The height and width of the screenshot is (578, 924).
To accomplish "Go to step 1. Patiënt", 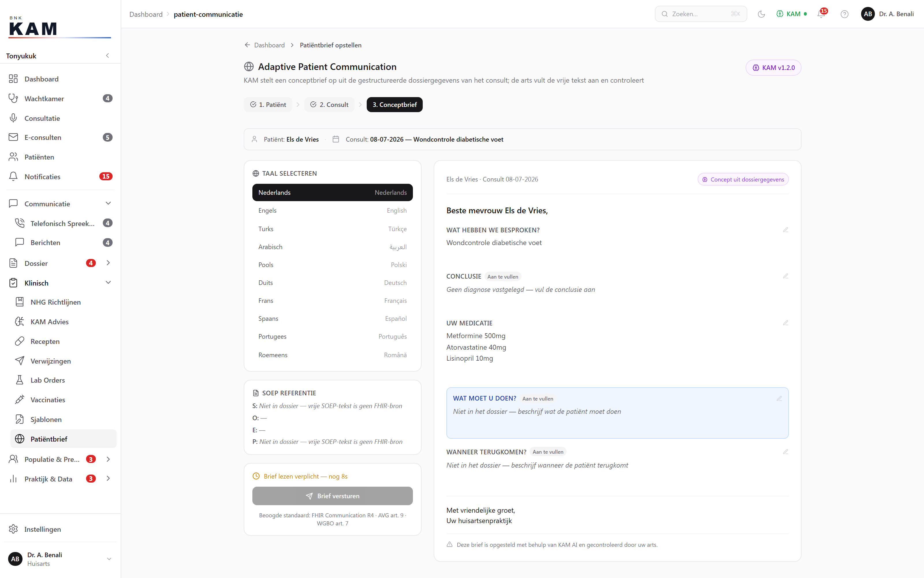I will 268,105.
